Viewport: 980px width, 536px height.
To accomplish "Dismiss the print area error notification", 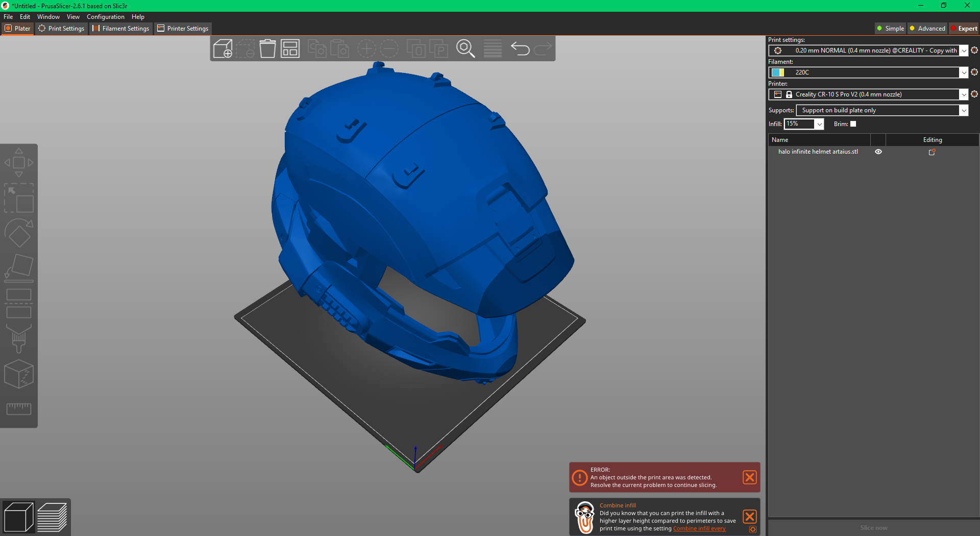I will point(749,477).
